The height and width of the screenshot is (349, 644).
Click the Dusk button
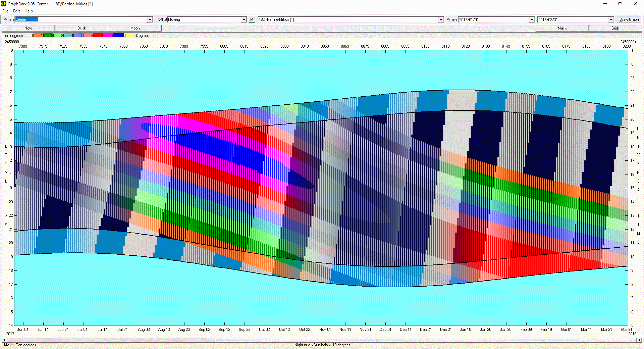click(x=82, y=28)
